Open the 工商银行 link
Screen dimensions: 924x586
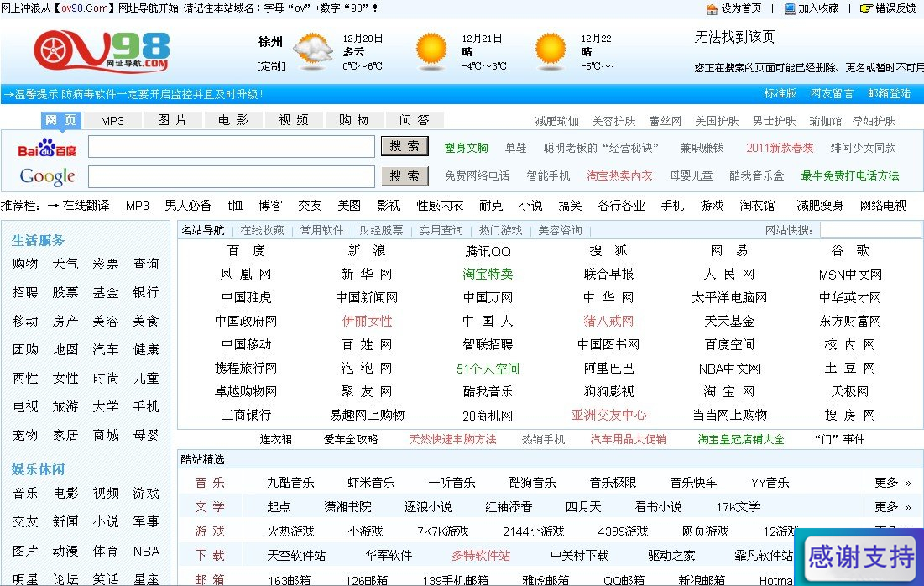click(247, 415)
